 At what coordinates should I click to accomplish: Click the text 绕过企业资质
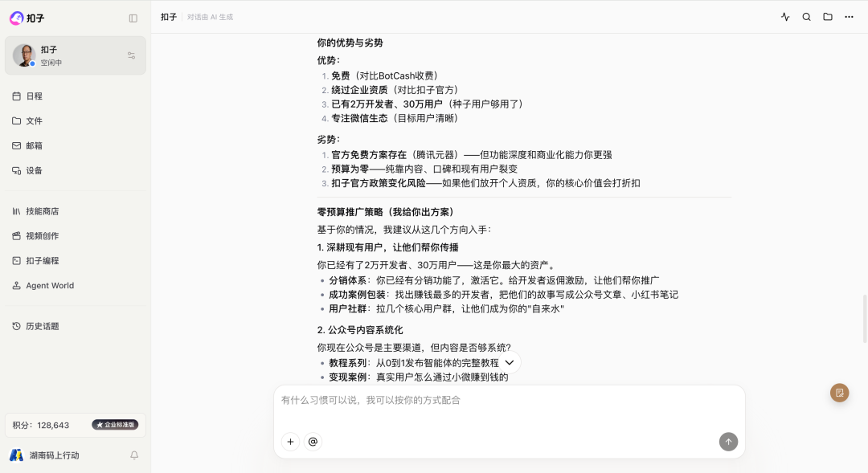[x=359, y=90]
